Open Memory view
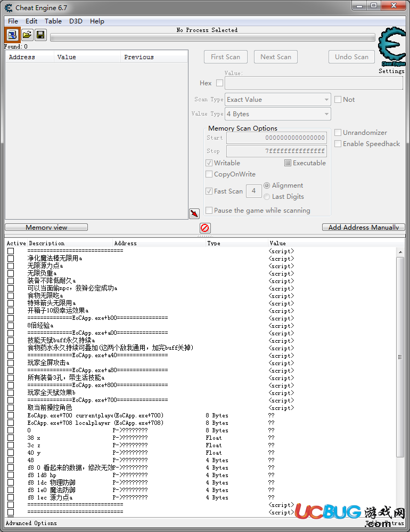 (46, 227)
